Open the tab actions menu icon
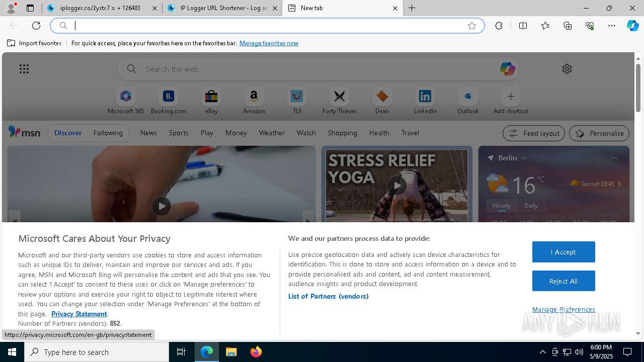Screen dimensions: 644x362 pyautogui.click(x=30, y=8)
